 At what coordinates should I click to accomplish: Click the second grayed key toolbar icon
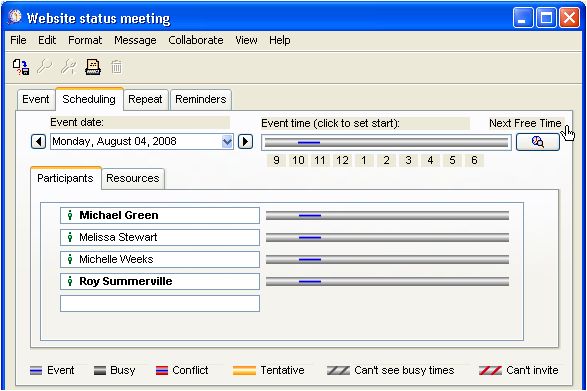(69, 67)
